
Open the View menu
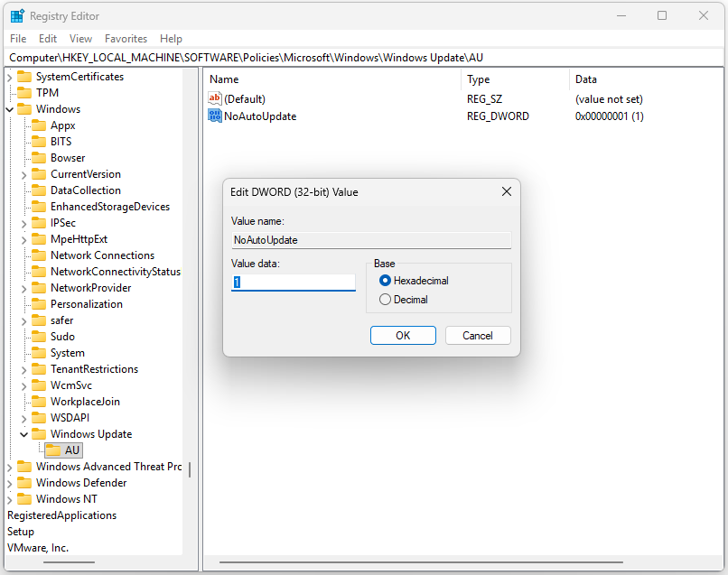80,38
